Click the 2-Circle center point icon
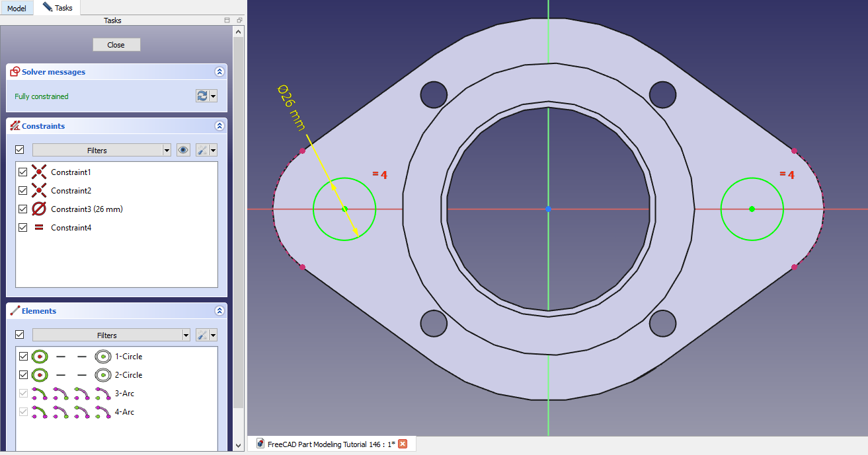Image resolution: width=868 pixels, height=455 pixels. click(x=103, y=374)
